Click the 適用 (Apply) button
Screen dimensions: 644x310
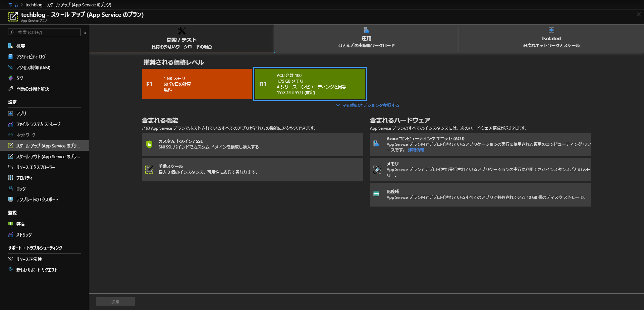115,302
